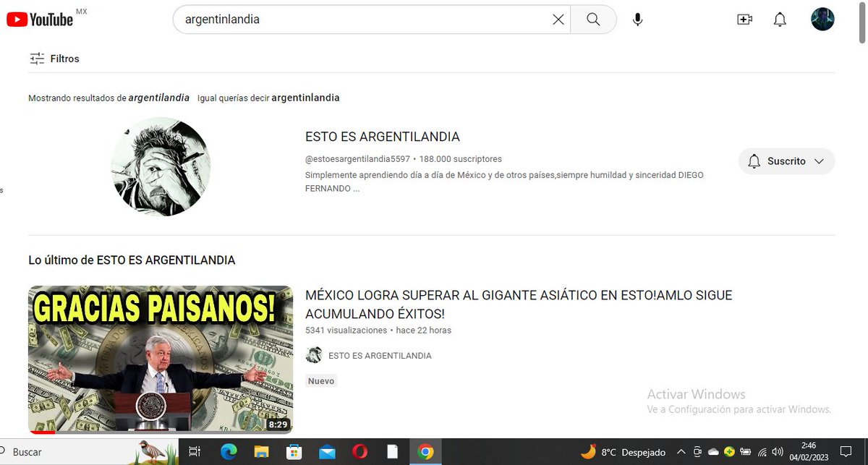Play the GRACIAS PAISANOS video thumbnail
Image resolution: width=868 pixels, height=465 pixels.
(161, 360)
